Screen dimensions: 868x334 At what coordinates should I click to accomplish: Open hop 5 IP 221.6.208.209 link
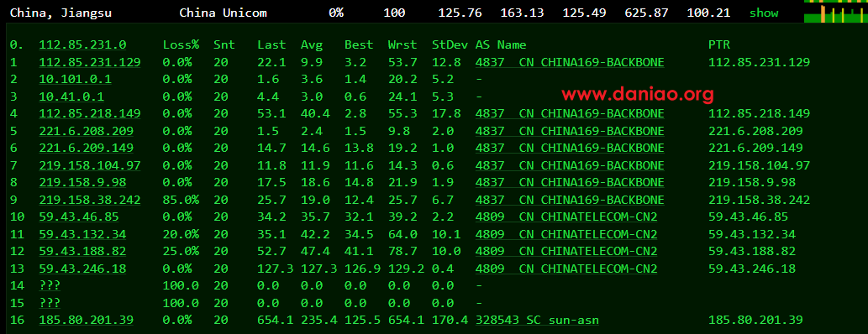click(x=87, y=131)
